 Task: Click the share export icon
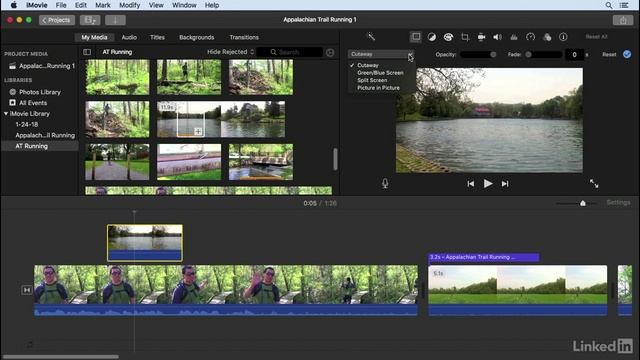623,20
